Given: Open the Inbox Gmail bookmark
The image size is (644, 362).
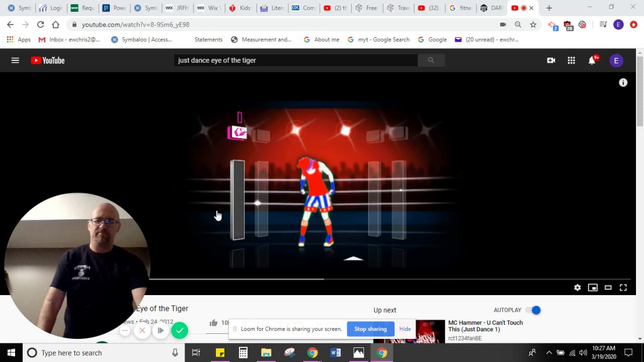Looking at the screenshot, I should 69,39.
